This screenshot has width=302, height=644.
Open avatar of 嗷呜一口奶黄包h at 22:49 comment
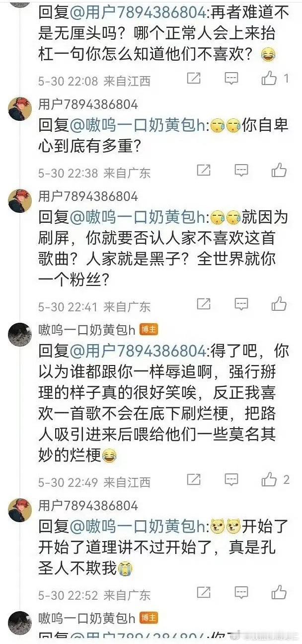pos(20,334)
